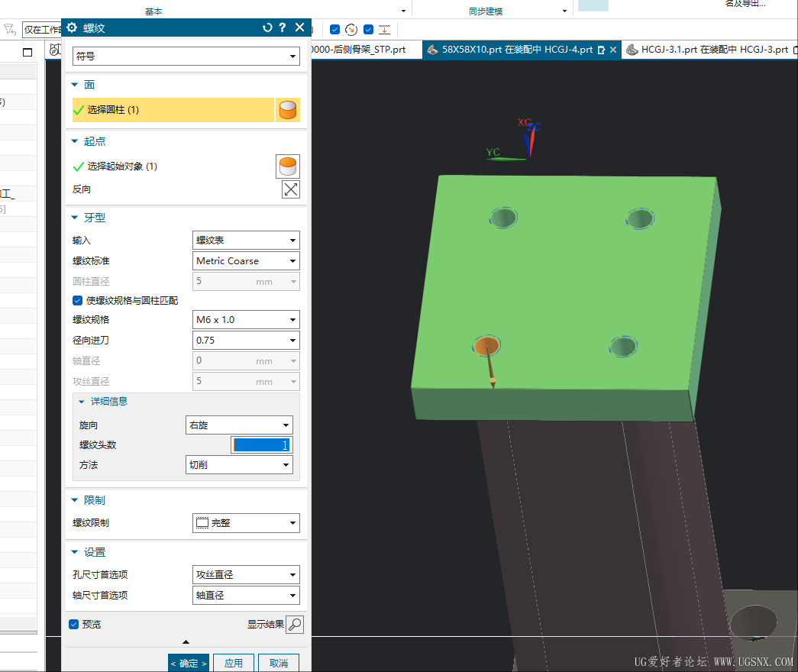Click the collapse arrow above 确定

pyautogui.click(x=186, y=642)
